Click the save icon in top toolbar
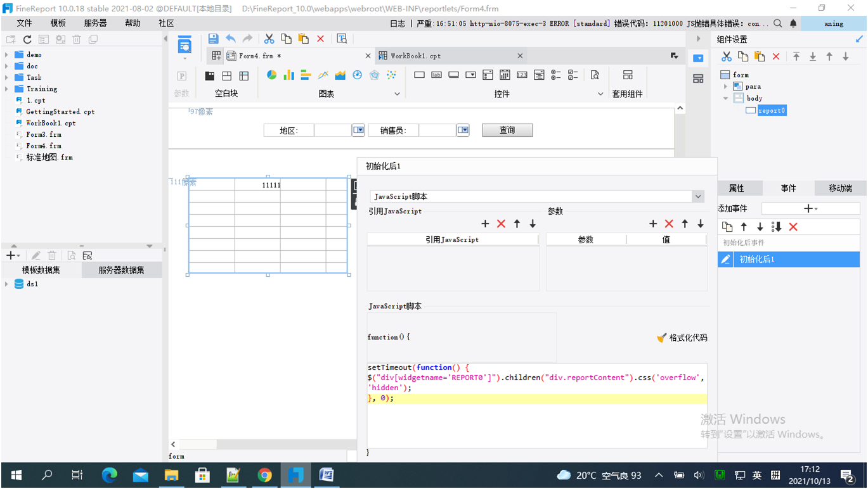 click(214, 39)
